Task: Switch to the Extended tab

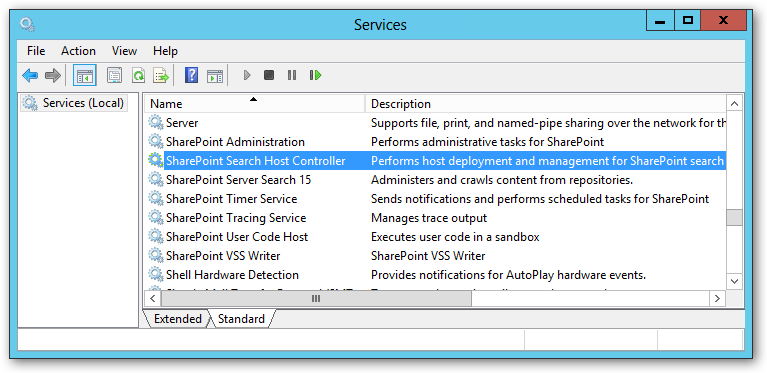Action: (178, 319)
